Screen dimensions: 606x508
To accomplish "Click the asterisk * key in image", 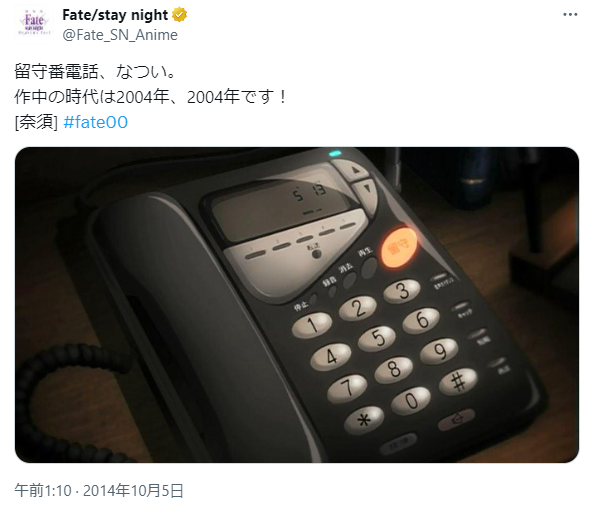I will (x=364, y=420).
